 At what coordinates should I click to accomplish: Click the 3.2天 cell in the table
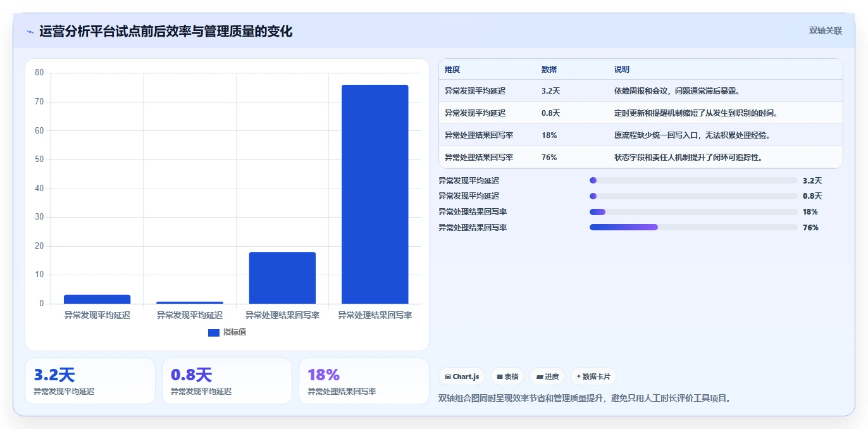[551, 91]
